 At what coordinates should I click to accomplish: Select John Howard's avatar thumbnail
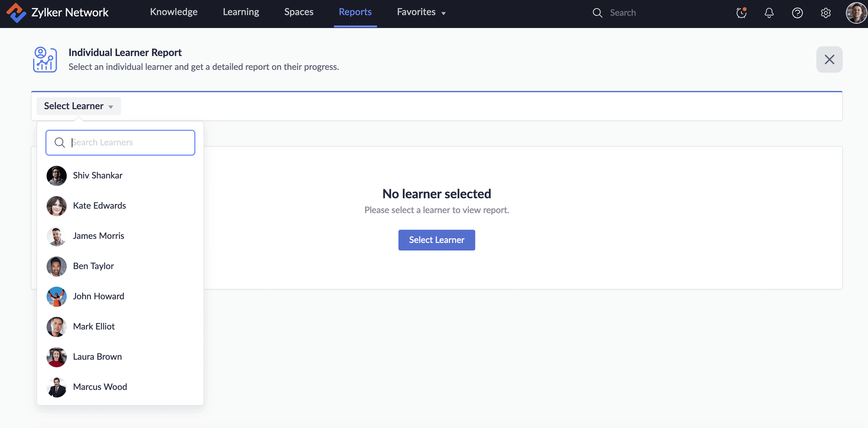(56, 296)
